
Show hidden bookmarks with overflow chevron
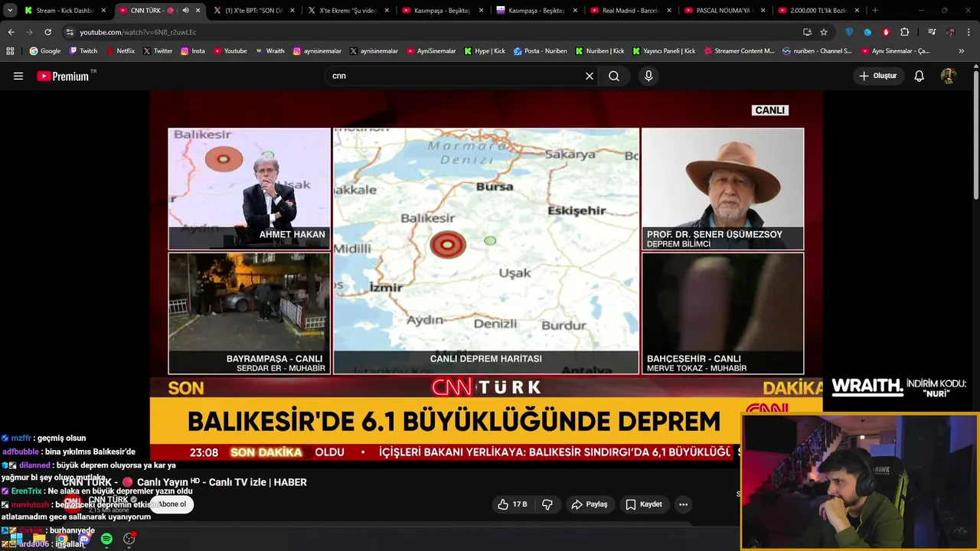[962, 51]
